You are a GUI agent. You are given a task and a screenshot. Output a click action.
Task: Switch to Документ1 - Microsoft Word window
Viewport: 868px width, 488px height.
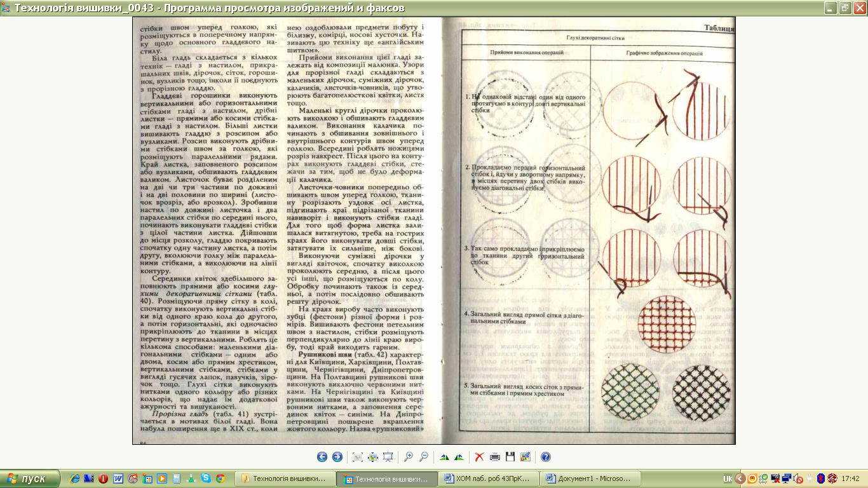592,478
